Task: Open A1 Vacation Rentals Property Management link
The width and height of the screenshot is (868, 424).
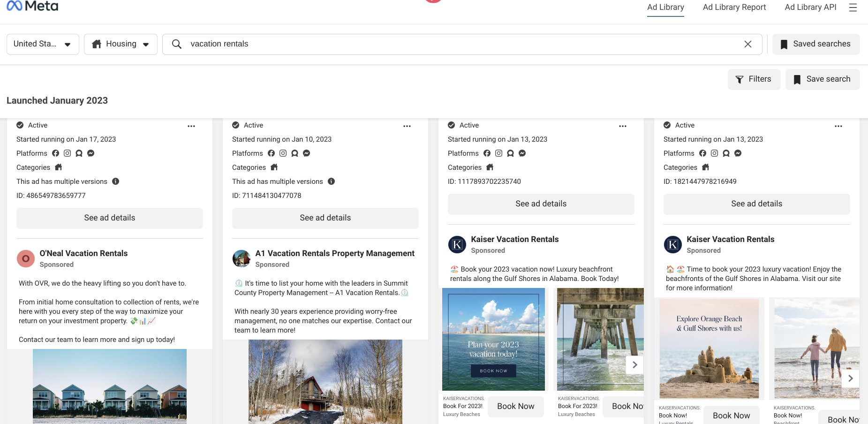Action: tap(335, 253)
